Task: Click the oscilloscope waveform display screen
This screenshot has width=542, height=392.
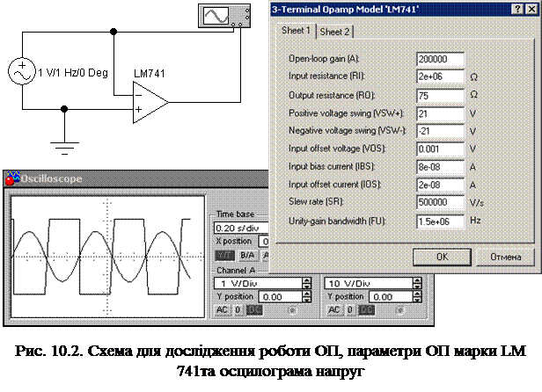Action: click(107, 257)
